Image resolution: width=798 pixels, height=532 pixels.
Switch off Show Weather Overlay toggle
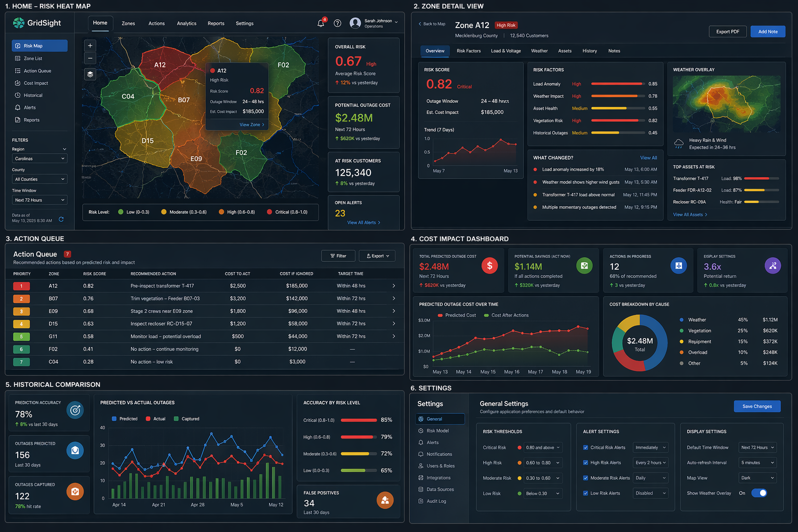[x=759, y=493]
